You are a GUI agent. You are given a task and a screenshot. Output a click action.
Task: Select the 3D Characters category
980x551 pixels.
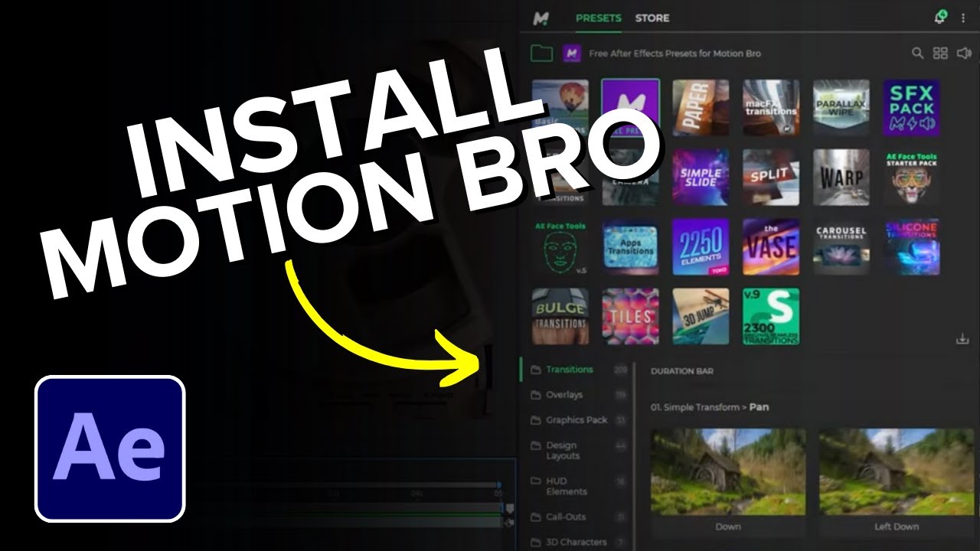click(x=575, y=543)
